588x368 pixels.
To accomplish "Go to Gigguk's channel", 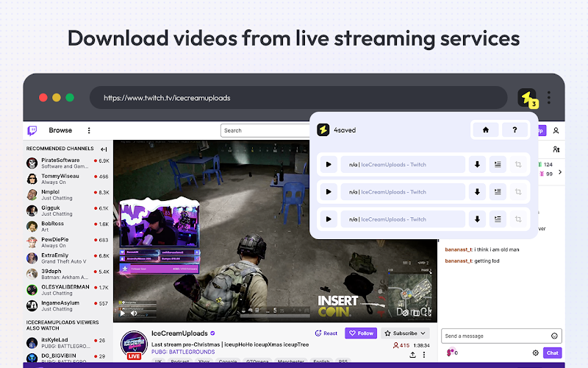I will 68,210.
